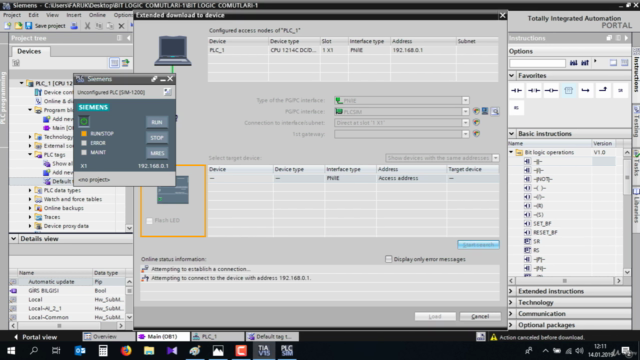
Task: Open the 1st gateway dropdown
Action: point(465,134)
